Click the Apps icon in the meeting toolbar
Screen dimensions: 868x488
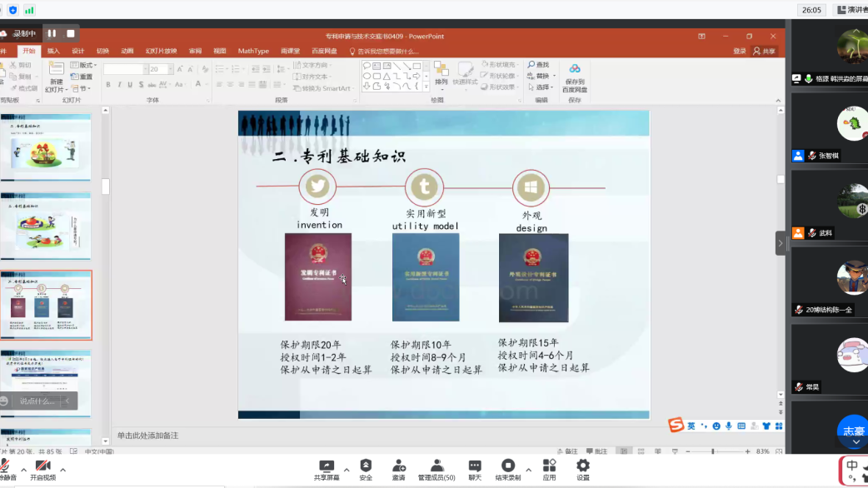click(549, 466)
